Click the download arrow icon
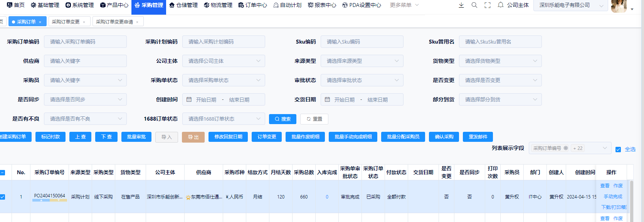 tap(461, 5)
